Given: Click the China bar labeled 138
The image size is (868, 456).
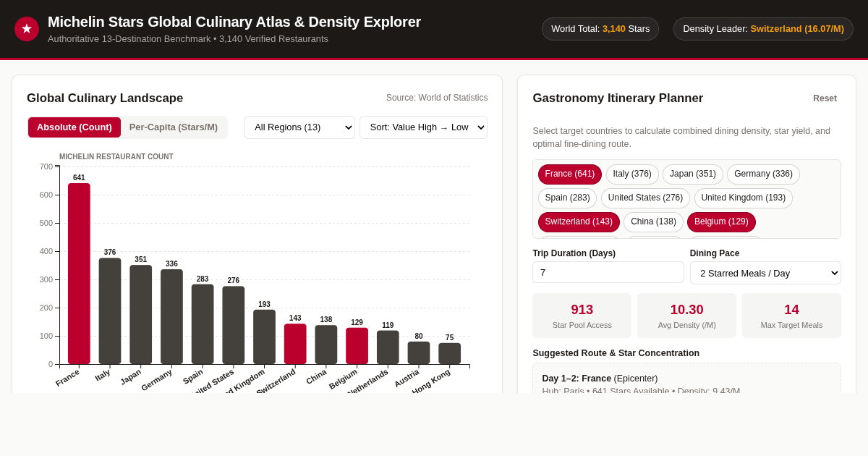Looking at the screenshot, I should pyautogui.click(x=326, y=345).
